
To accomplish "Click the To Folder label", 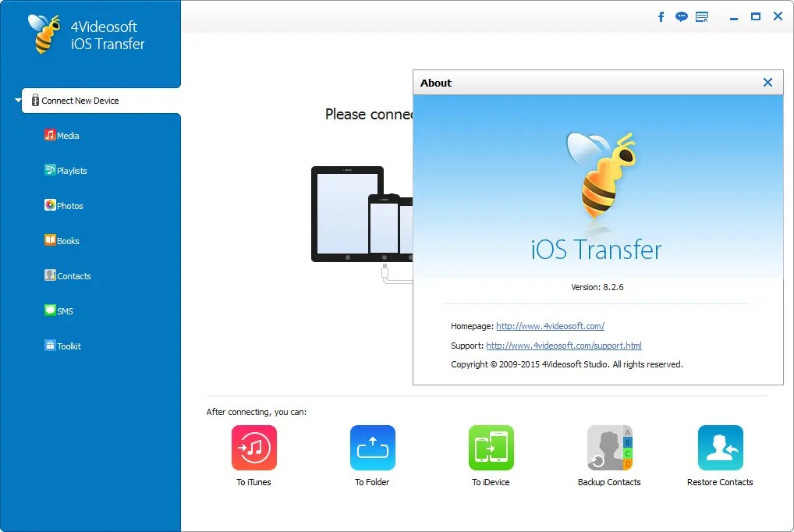I will (372, 482).
